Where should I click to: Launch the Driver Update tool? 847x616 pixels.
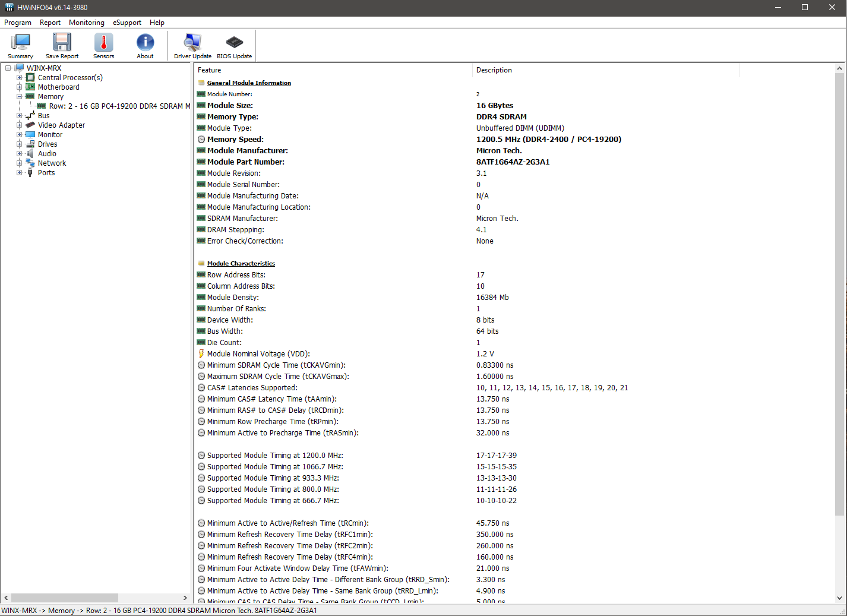[192, 46]
